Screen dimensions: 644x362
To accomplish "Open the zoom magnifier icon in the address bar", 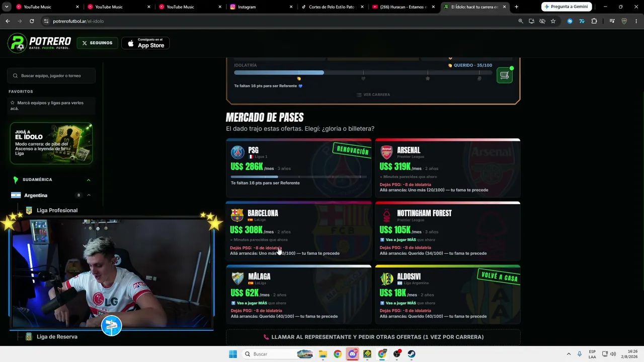I will click(521, 21).
